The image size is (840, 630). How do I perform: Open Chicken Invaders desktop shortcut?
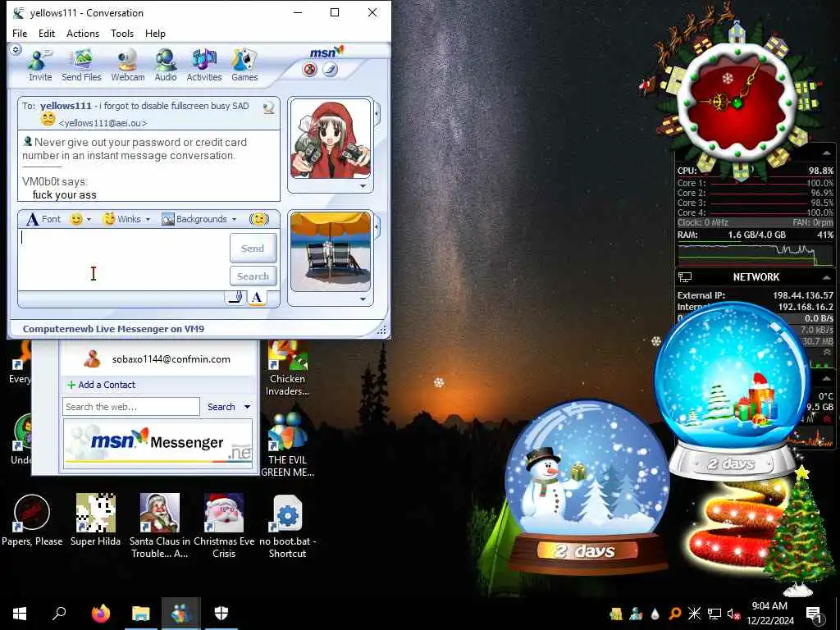288,370
